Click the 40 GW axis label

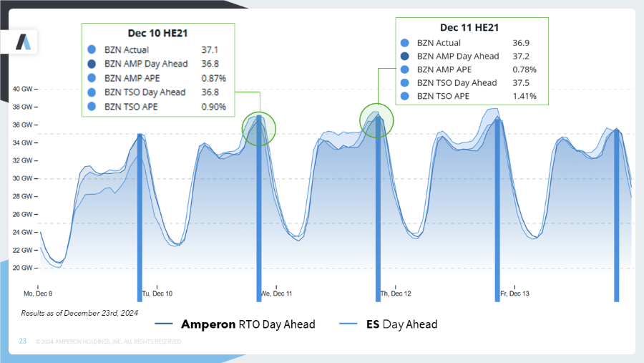pyautogui.click(x=23, y=89)
